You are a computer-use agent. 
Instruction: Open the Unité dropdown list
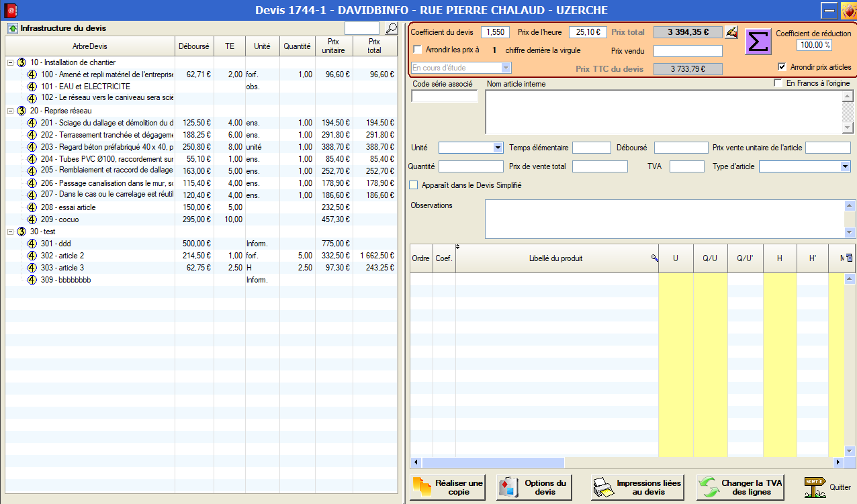[498, 148]
